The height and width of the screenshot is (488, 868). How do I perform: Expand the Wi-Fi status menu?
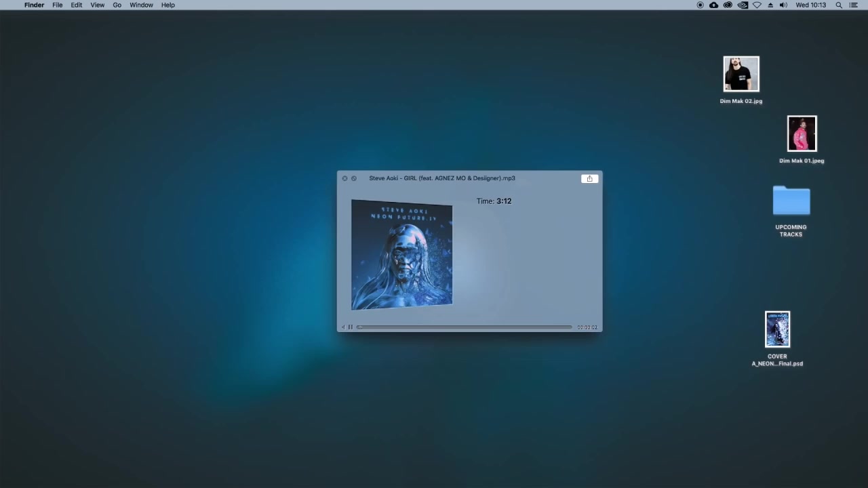click(757, 5)
